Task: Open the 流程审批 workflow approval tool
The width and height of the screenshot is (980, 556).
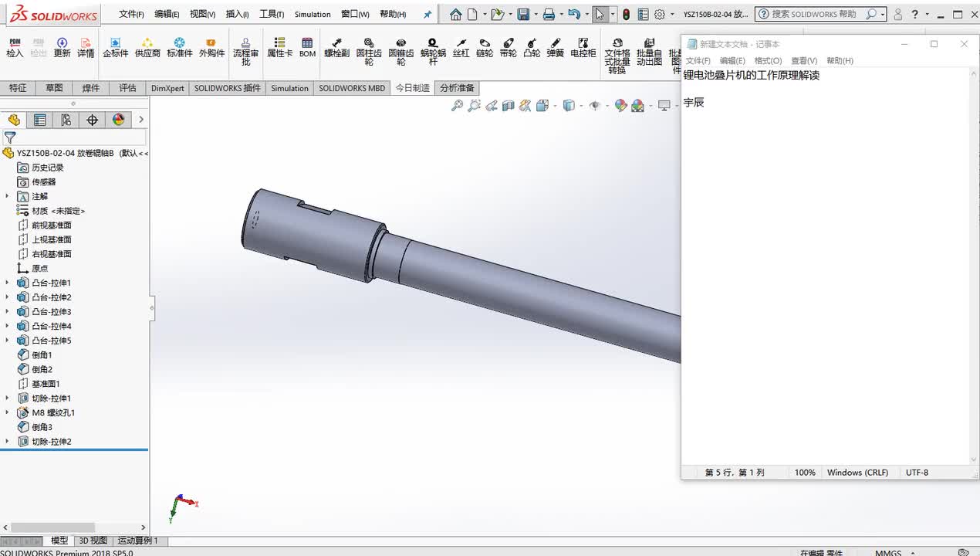Action: pyautogui.click(x=246, y=52)
